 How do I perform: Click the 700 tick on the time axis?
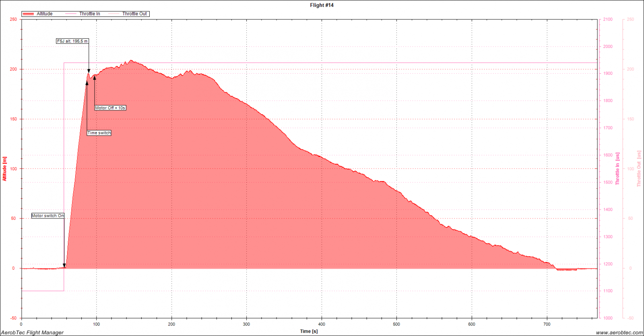(547, 324)
